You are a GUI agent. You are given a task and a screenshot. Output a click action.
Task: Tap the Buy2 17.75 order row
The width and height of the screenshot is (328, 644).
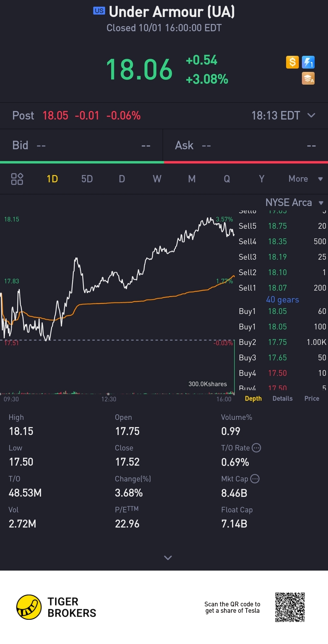pyautogui.click(x=282, y=342)
